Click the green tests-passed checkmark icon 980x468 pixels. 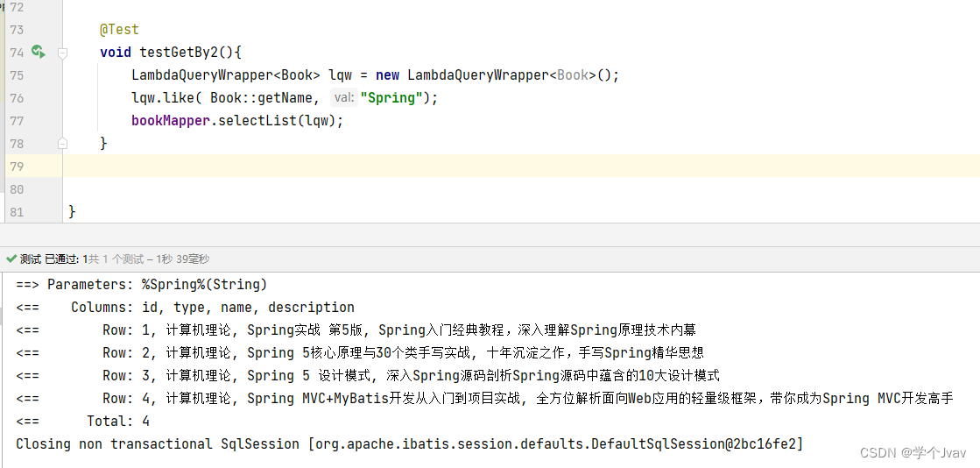pyautogui.click(x=11, y=259)
